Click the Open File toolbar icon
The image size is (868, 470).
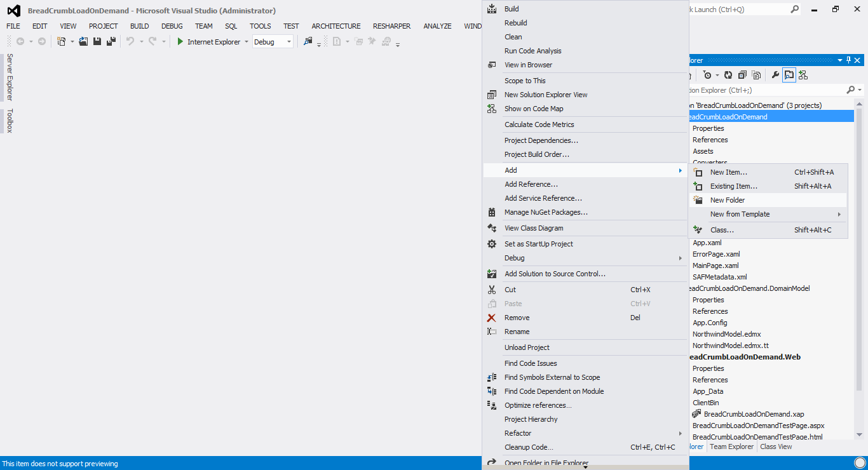point(83,41)
